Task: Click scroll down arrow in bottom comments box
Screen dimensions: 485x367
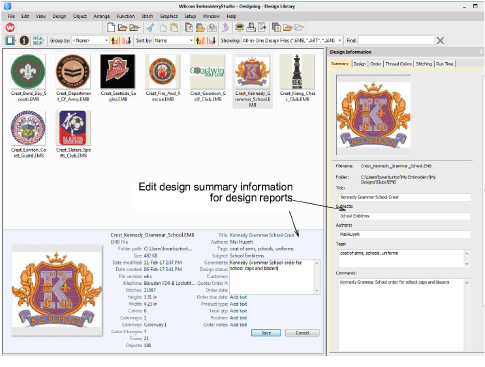Action: (x=317, y=291)
